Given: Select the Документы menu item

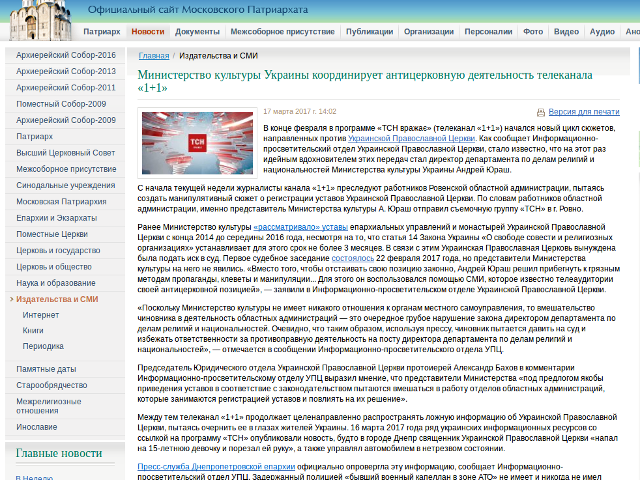Looking at the screenshot, I should [x=197, y=31].
